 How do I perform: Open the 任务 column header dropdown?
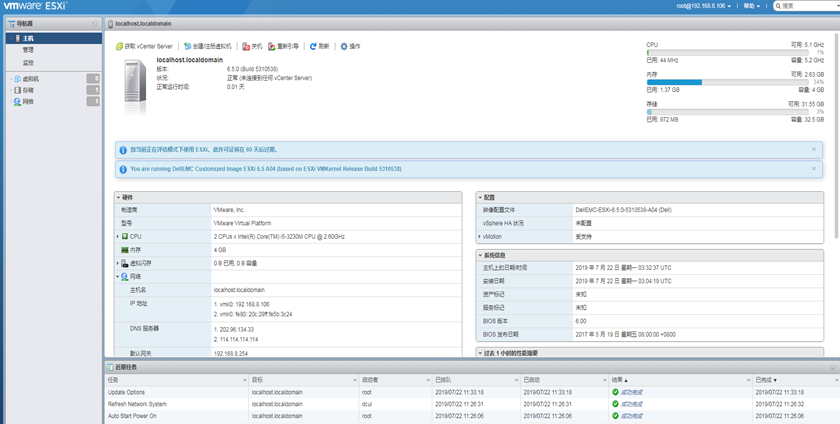(245, 380)
